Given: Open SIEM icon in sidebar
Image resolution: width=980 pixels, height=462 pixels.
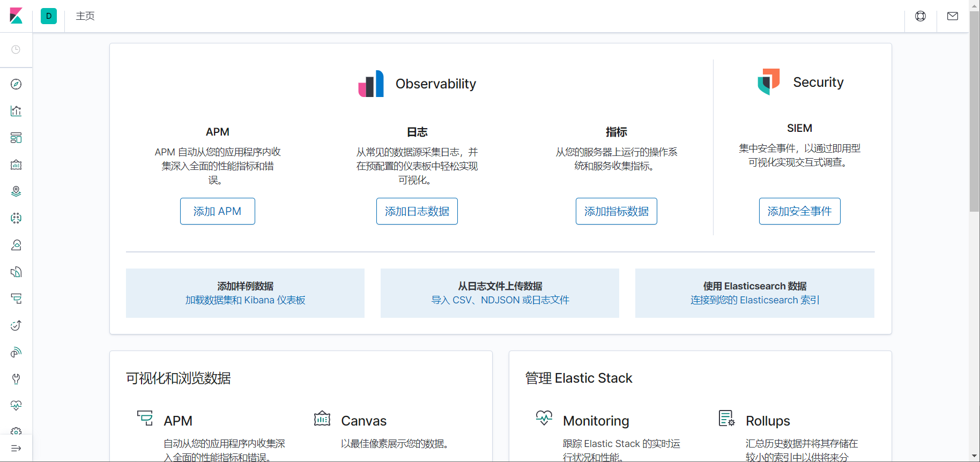Looking at the screenshot, I should pos(16,352).
